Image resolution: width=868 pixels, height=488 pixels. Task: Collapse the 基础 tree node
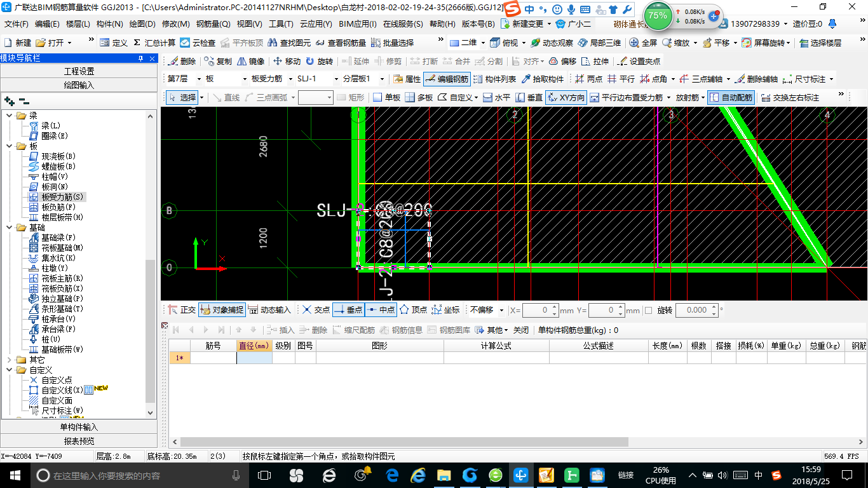pos(10,227)
